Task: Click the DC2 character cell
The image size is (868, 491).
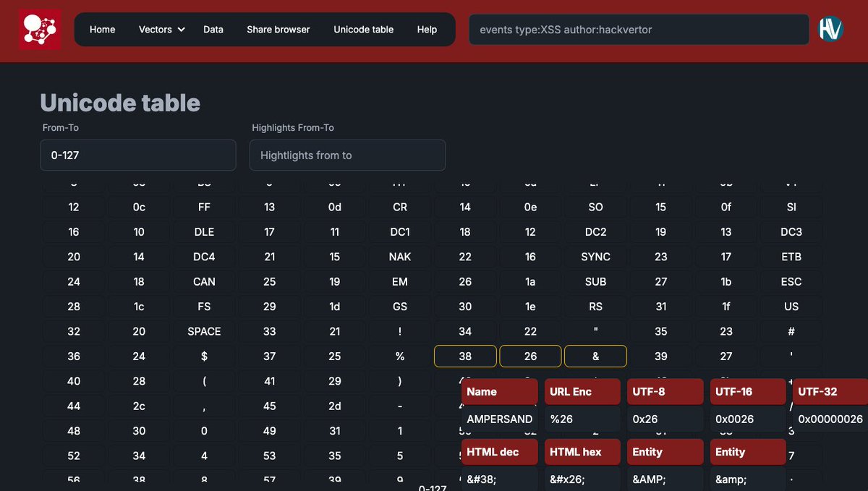Action: coord(595,232)
